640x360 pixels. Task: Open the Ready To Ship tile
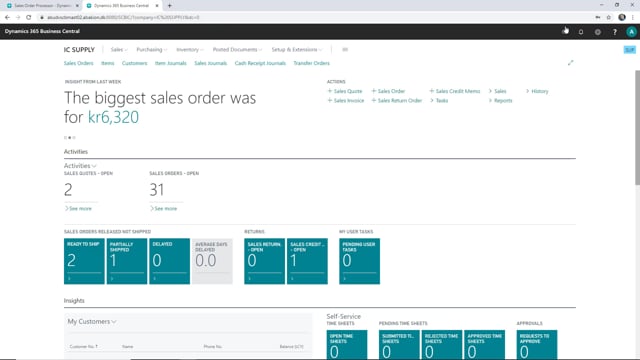tap(84, 261)
